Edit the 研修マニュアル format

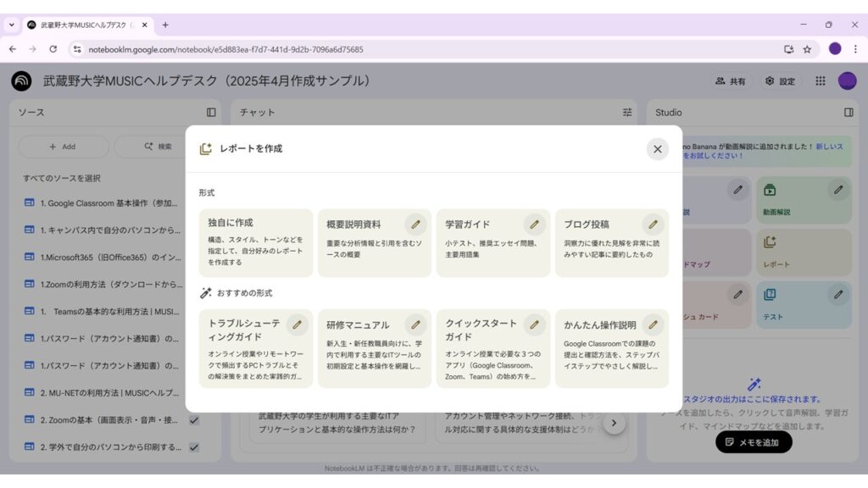click(415, 324)
